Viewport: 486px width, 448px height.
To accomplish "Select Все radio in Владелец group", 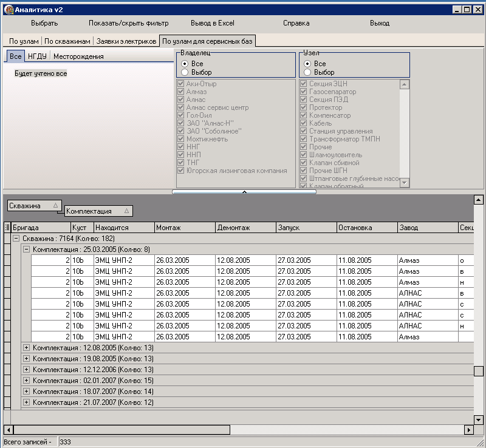I will [x=185, y=64].
